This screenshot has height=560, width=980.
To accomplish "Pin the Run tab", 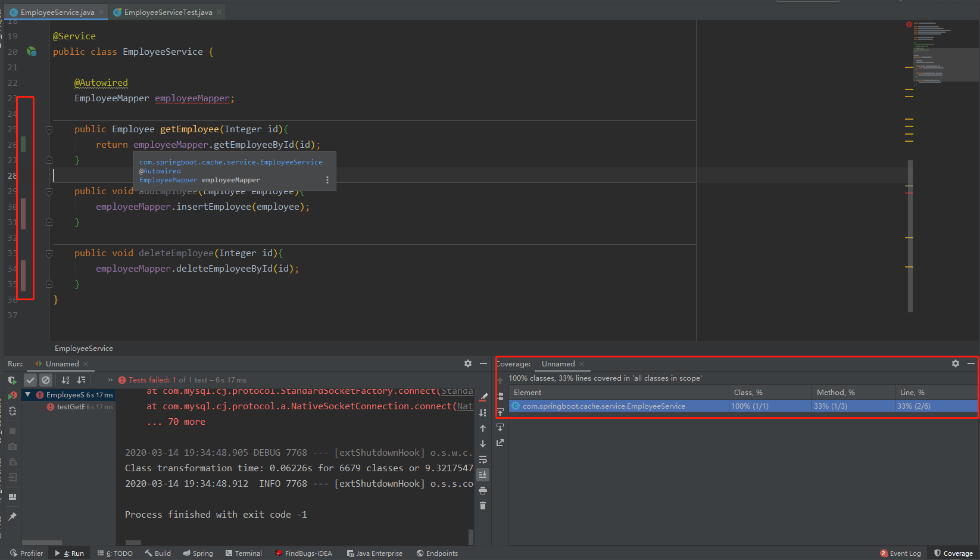I will tap(13, 517).
